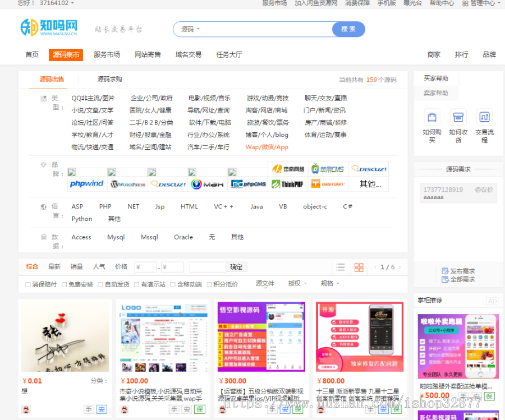505x420 pixels.
Task: Select the Discuz logo beside 苹果CMS
Action: 369,169
